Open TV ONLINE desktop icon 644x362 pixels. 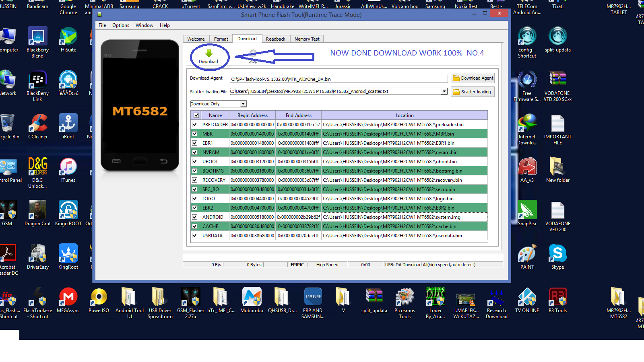coord(527,300)
